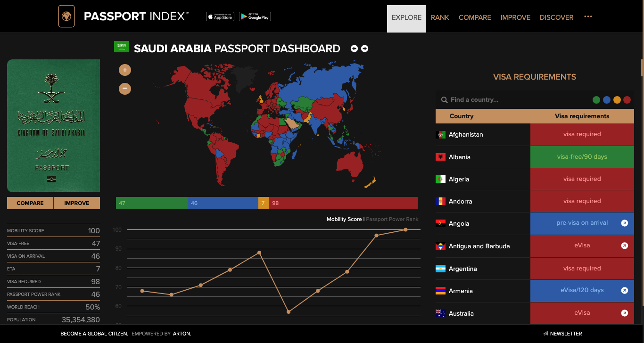This screenshot has height=343, width=644.
Task: Open the DISCOVER navigation tab
Action: pos(556,17)
